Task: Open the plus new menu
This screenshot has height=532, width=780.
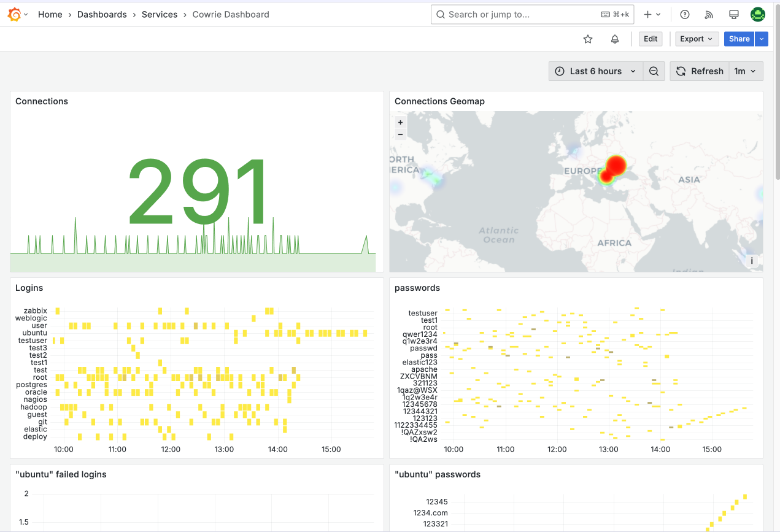Action: 652,14
